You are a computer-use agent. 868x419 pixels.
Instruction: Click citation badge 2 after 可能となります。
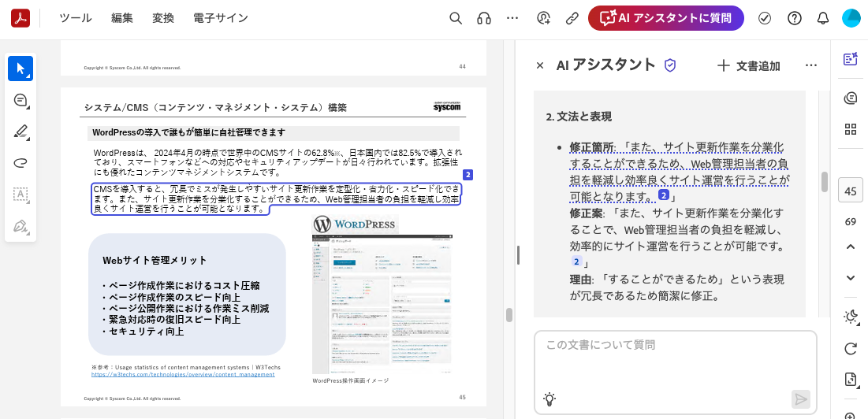pos(663,195)
